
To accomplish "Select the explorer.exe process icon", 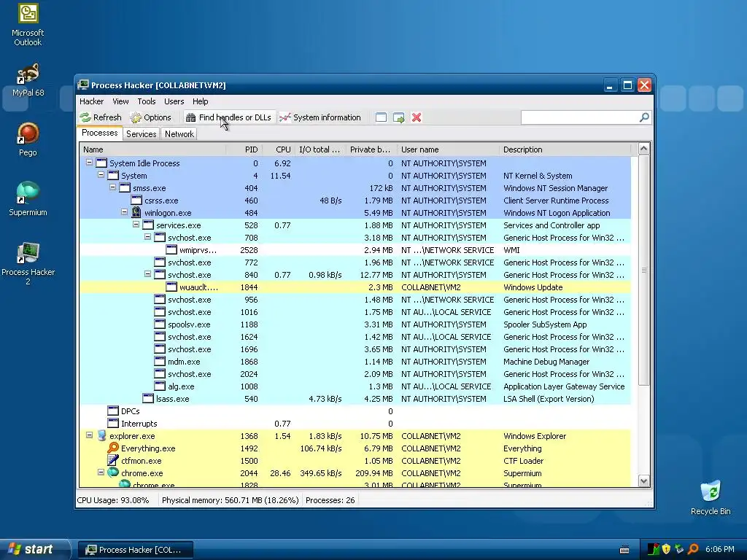I will [101, 435].
